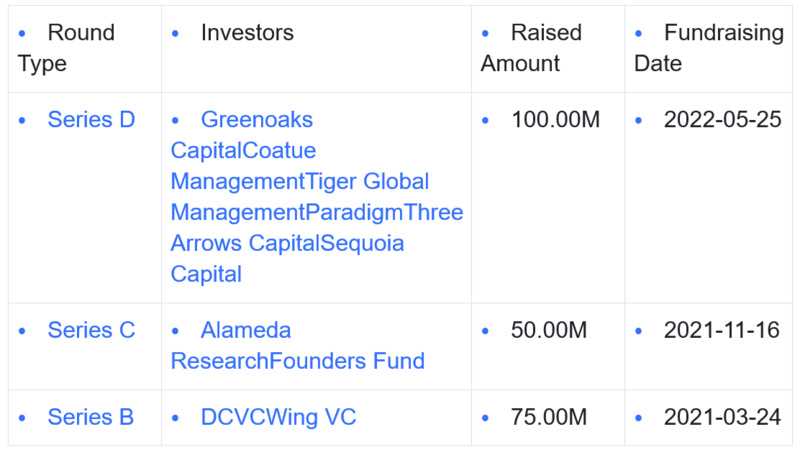800x460 pixels.
Task: Open the Series B round link
Action: tap(91, 417)
